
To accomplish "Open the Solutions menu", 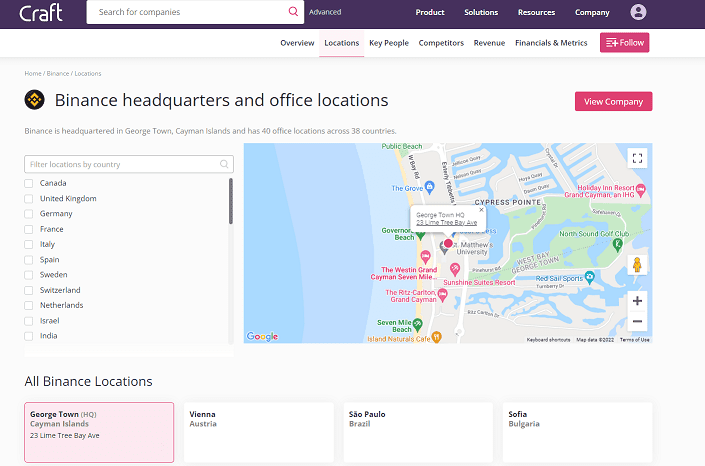I will 481,12.
